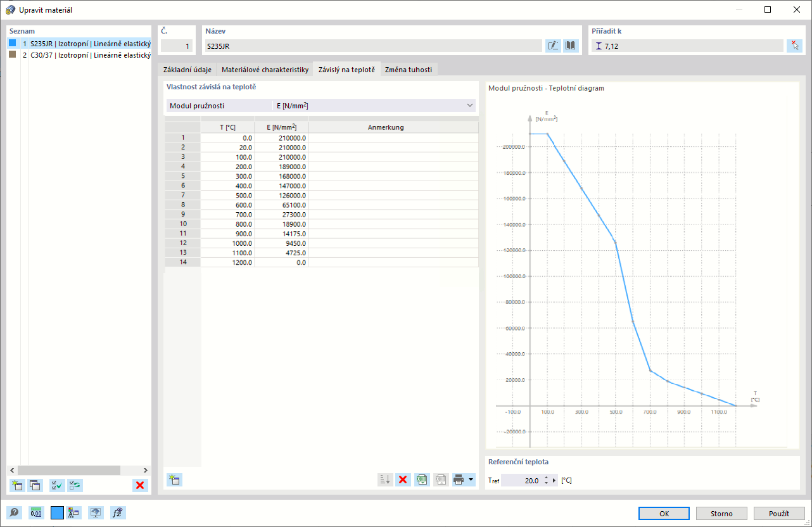This screenshot has width=812, height=527.
Task: Click the edit name pencil icon
Action: tap(553, 46)
